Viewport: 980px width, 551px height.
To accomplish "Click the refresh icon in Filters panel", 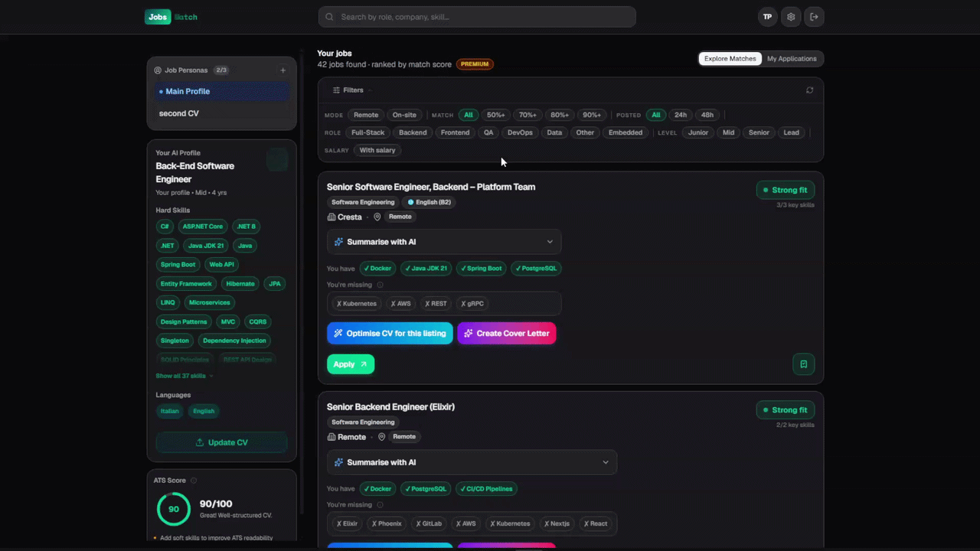I will 809,90.
